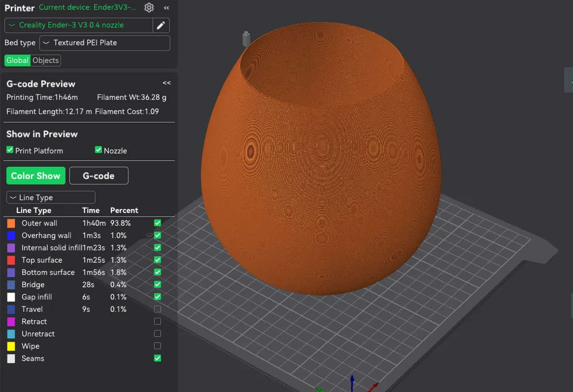Uncheck Bottom surface visibility
573x392 pixels.
coord(158,272)
